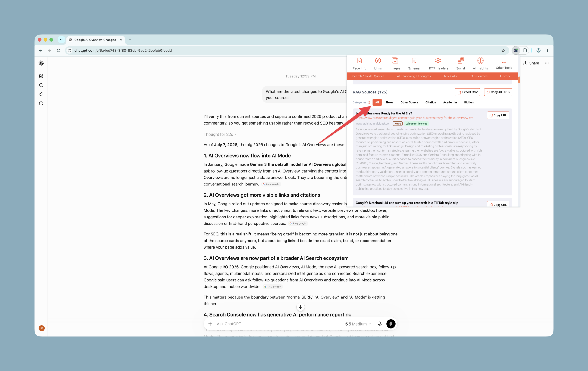The width and height of the screenshot is (588, 371).
Task: Open blog.google citation after conversational search journey
Action: point(271,184)
